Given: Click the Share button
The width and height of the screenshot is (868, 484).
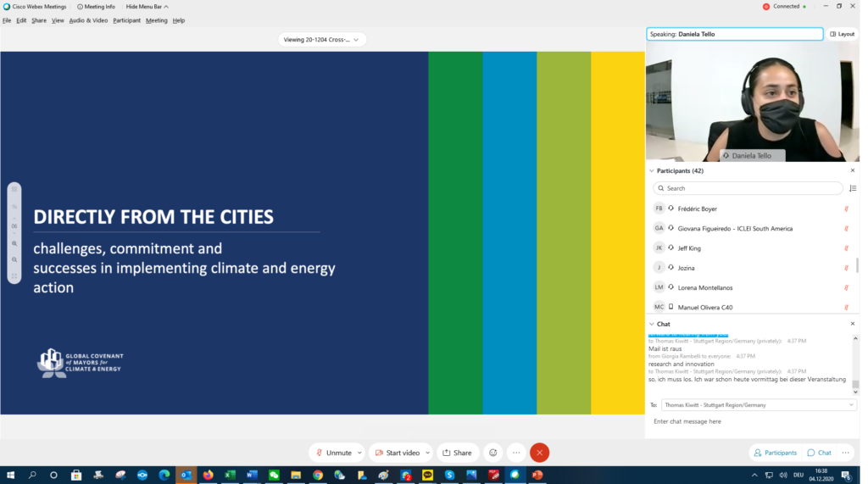Looking at the screenshot, I should click(458, 453).
